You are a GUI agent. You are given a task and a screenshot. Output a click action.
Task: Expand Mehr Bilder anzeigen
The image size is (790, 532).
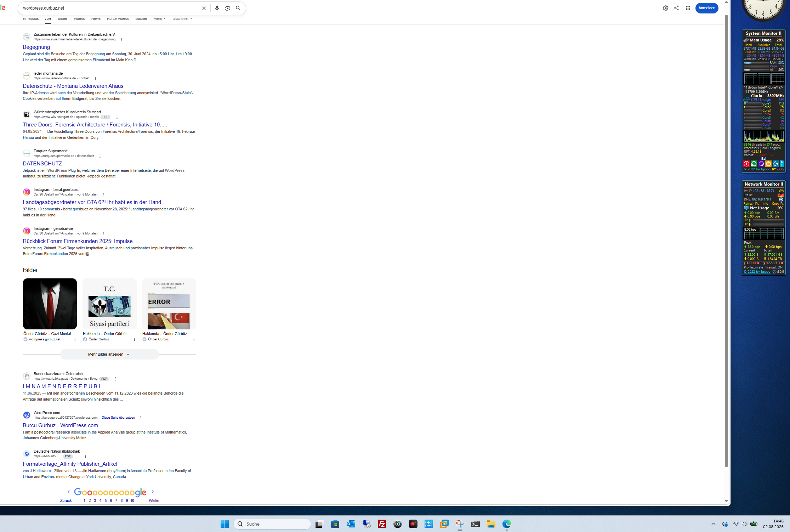[109, 354]
